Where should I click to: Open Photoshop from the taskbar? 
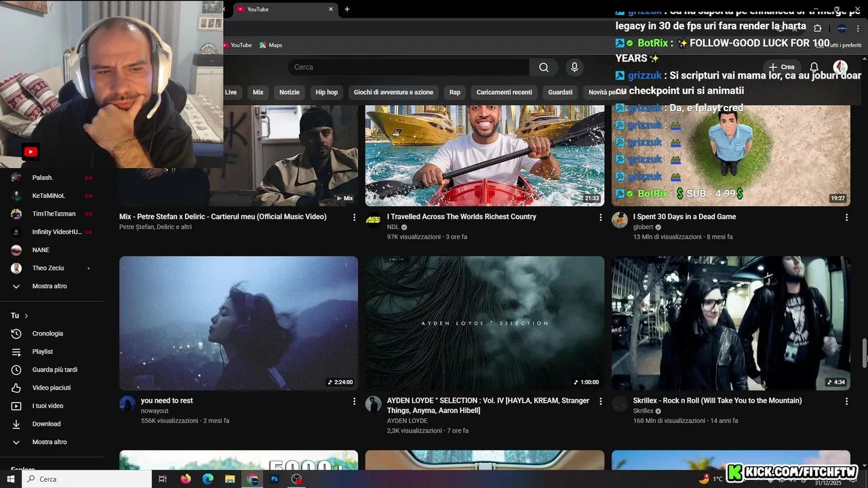pos(275,479)
